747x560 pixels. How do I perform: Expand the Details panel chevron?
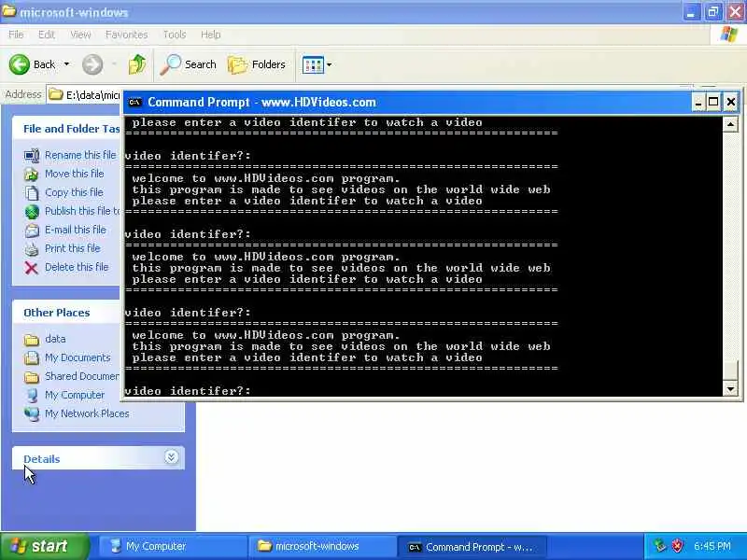click(171, 457)
